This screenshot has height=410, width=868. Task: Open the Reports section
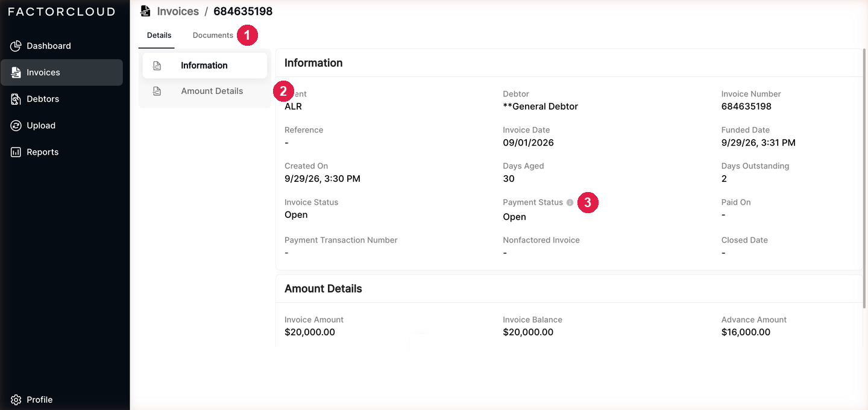(61, 152)
